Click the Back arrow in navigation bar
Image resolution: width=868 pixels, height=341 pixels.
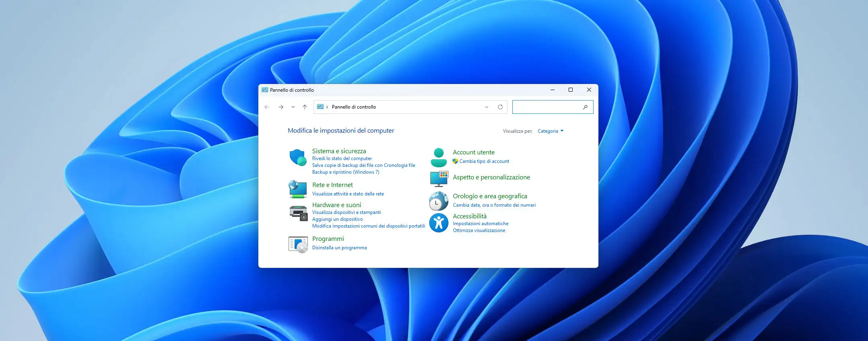(267, 107)
